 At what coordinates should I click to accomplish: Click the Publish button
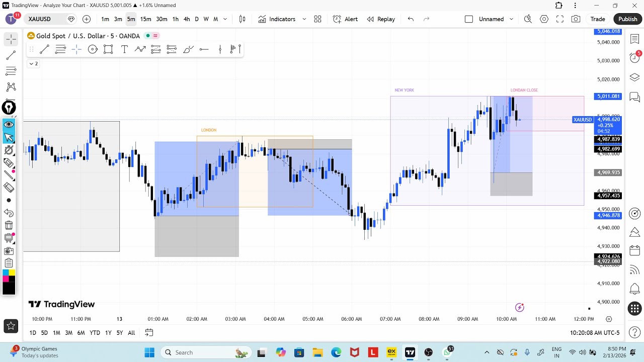[627, 19]
